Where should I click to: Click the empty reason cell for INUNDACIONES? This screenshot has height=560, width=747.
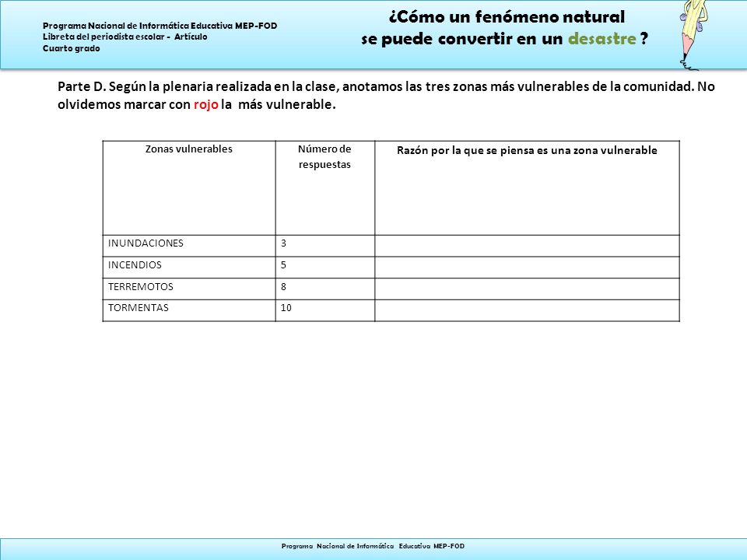527,246
